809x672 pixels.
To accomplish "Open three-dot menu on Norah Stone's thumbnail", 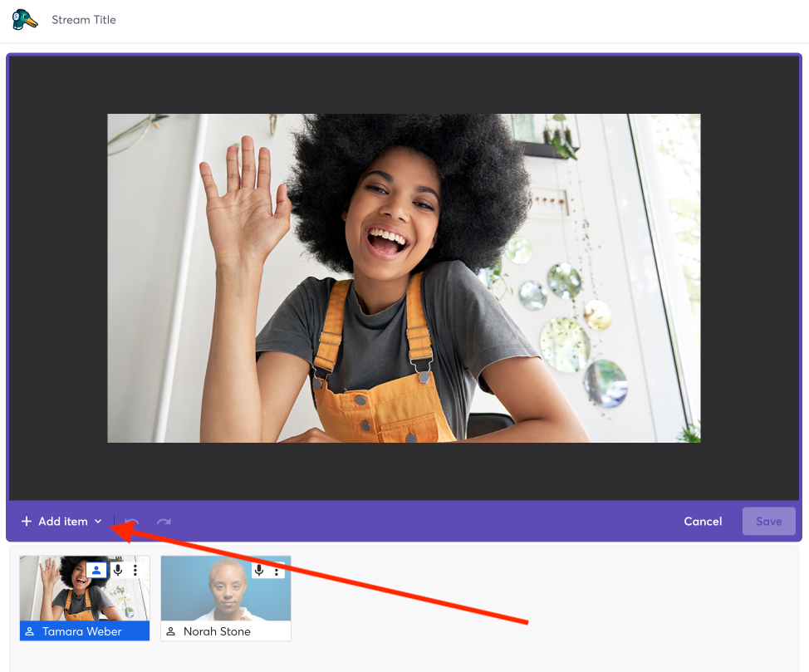I will (277, 571).
